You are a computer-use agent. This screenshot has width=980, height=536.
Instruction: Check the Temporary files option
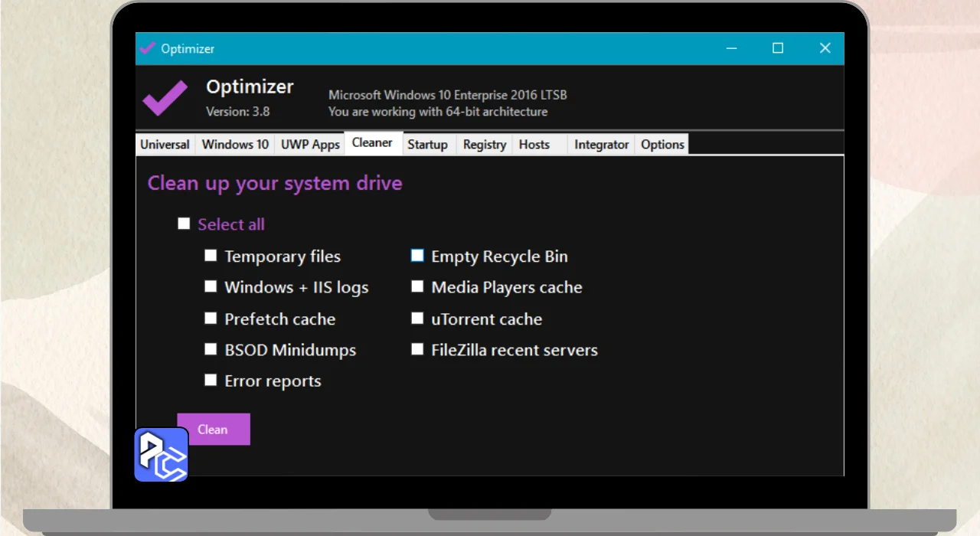211,256
